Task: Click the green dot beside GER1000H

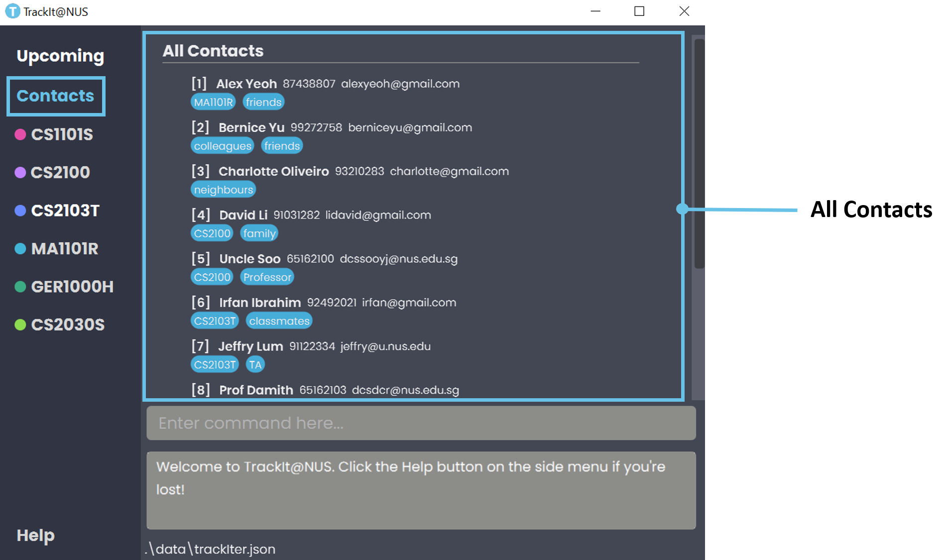Action: pyautogui.click(x=20, y=287)
